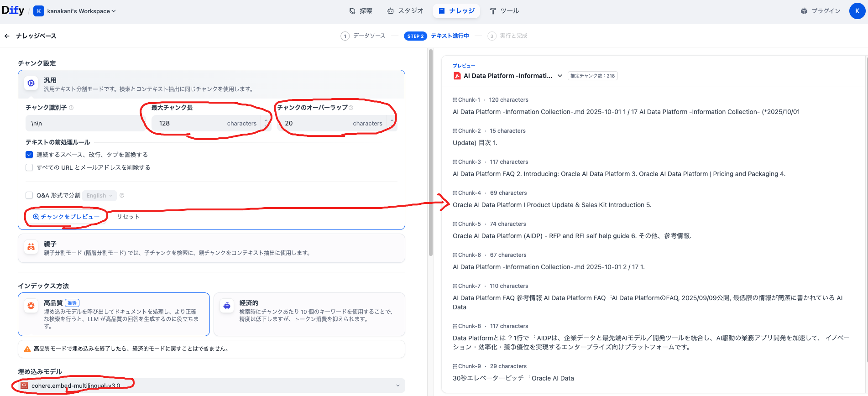Click the 'Update) 目次 1.' chunk text
The width and height of the screenshot is (868, 396).
(475, 143)
